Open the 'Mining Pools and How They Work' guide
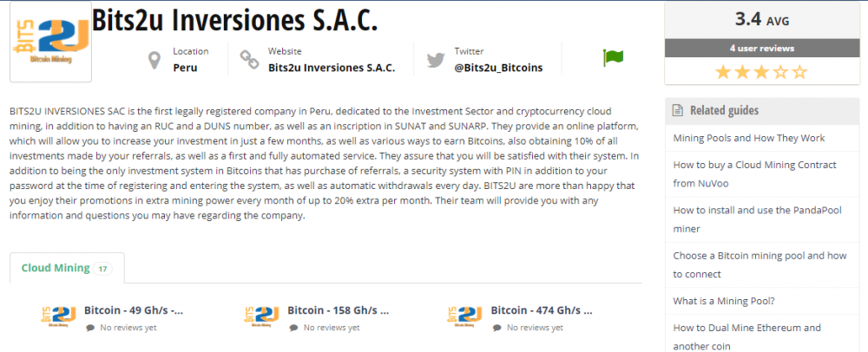 pos(749,138)
